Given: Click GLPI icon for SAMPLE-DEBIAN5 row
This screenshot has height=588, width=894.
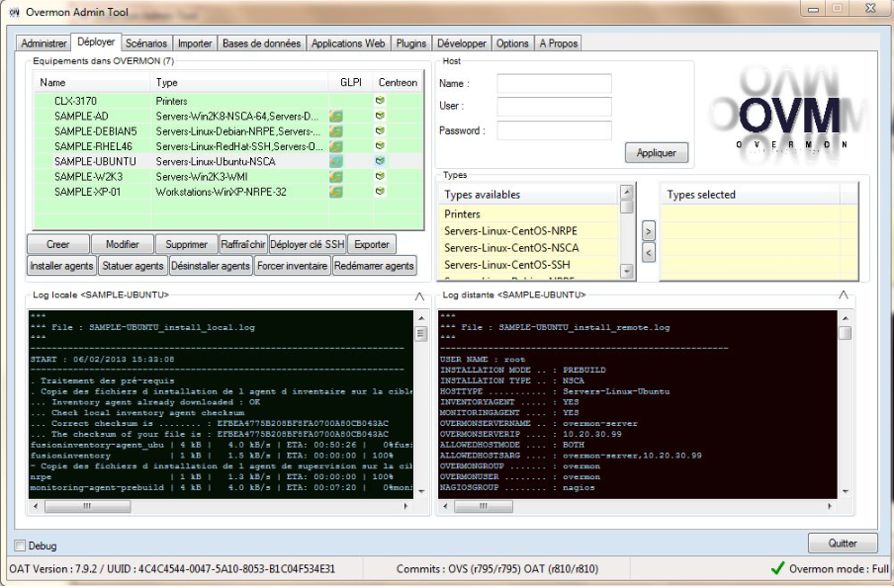Looking at the screenshot, I should [x=336, y=131].
